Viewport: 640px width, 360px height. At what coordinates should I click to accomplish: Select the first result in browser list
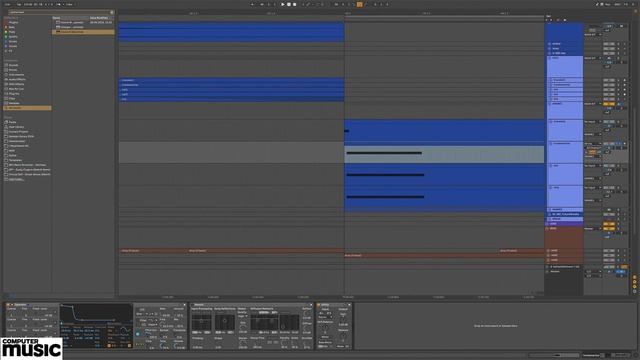point(84,22)
